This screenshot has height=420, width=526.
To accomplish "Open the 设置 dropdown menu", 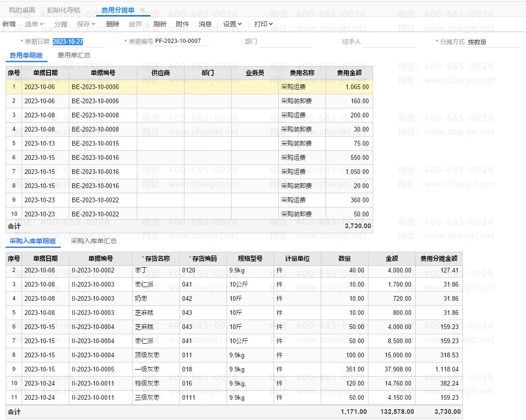I will coord(232,24).
